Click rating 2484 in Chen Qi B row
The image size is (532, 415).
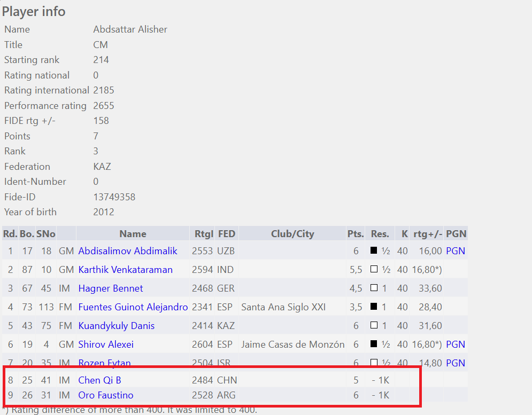coord(202,380)
